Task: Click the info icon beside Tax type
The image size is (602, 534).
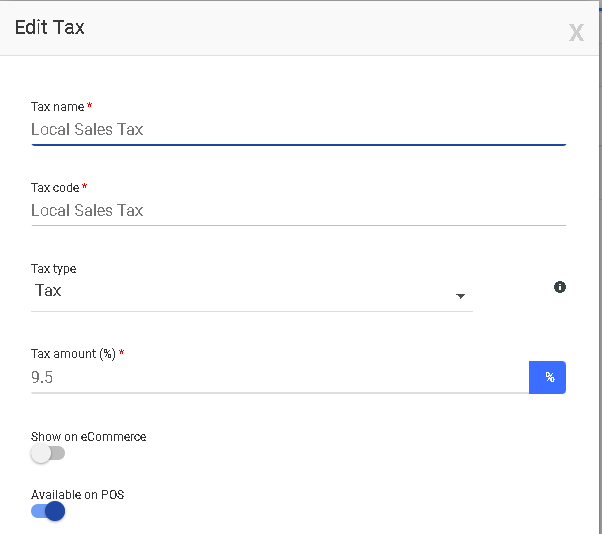Action: (x=560, y=287)
